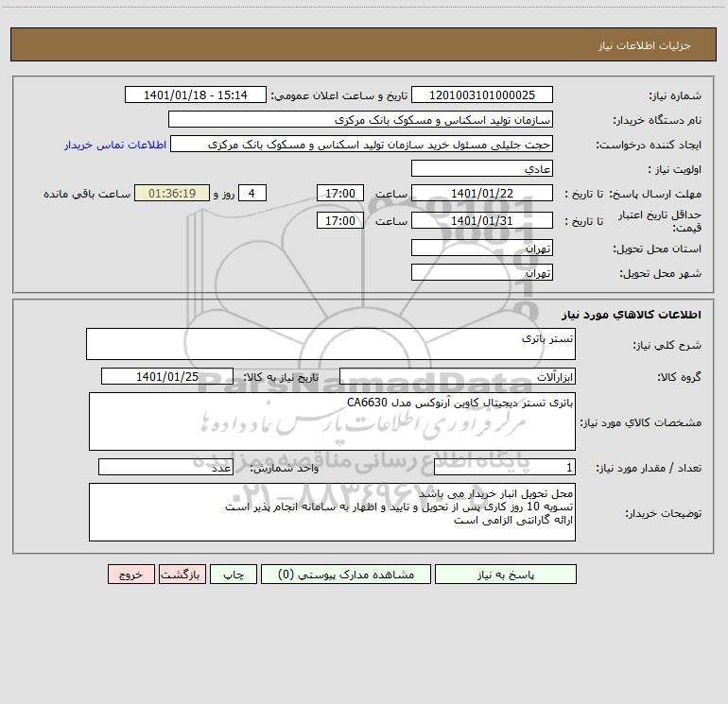
Task: Click the 'شهر محل تحویل:' label
Action: coord(661,274)
